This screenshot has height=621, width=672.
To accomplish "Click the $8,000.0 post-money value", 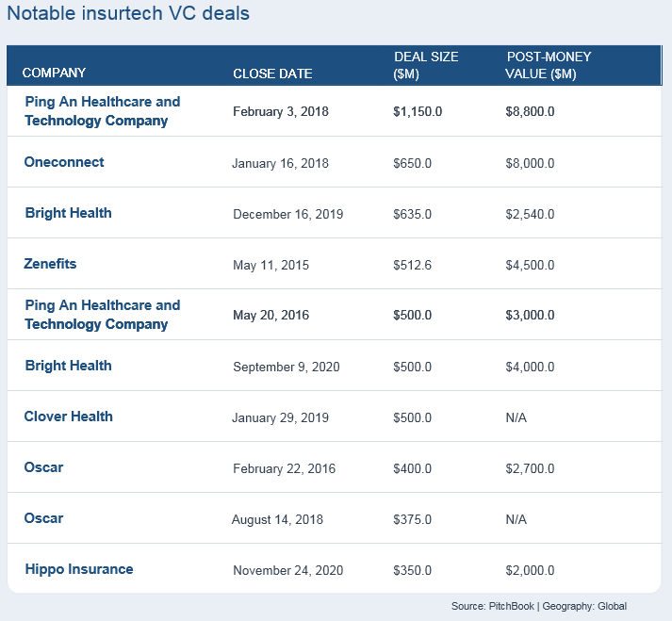I will [530, 163].
